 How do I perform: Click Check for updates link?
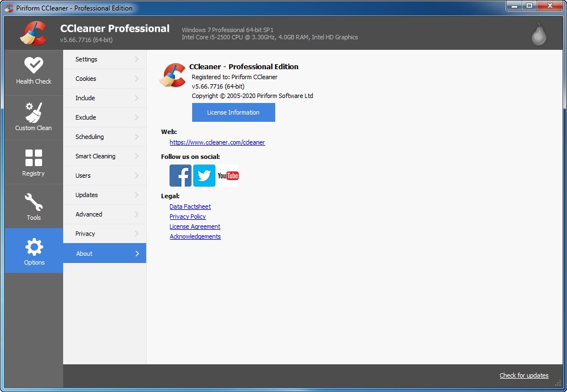pos(524,375)
